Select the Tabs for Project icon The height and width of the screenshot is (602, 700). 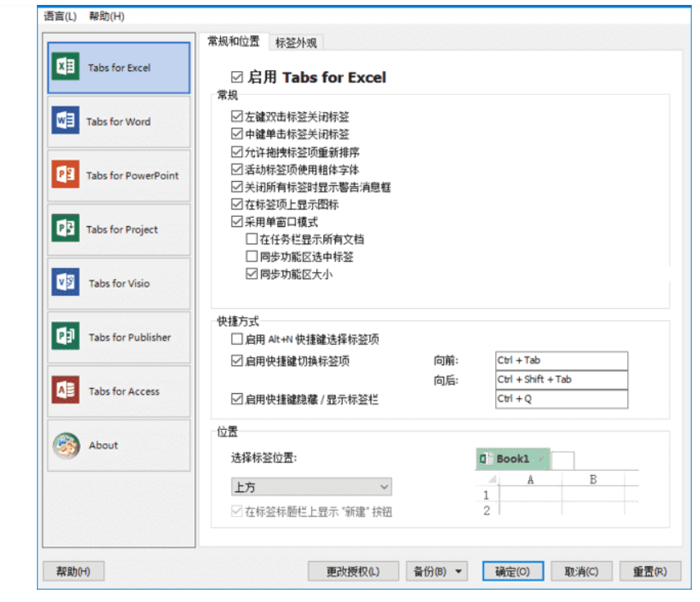65,229
